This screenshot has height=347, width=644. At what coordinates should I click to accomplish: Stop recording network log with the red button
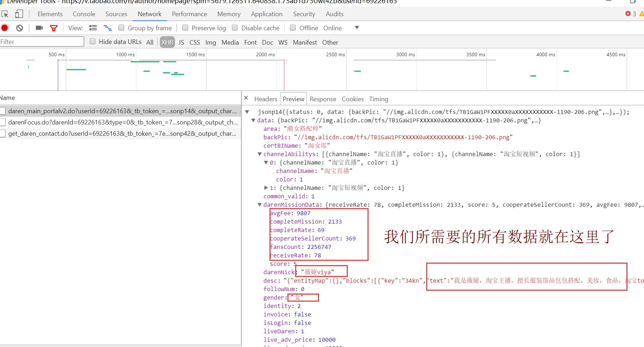pos(5,28)
